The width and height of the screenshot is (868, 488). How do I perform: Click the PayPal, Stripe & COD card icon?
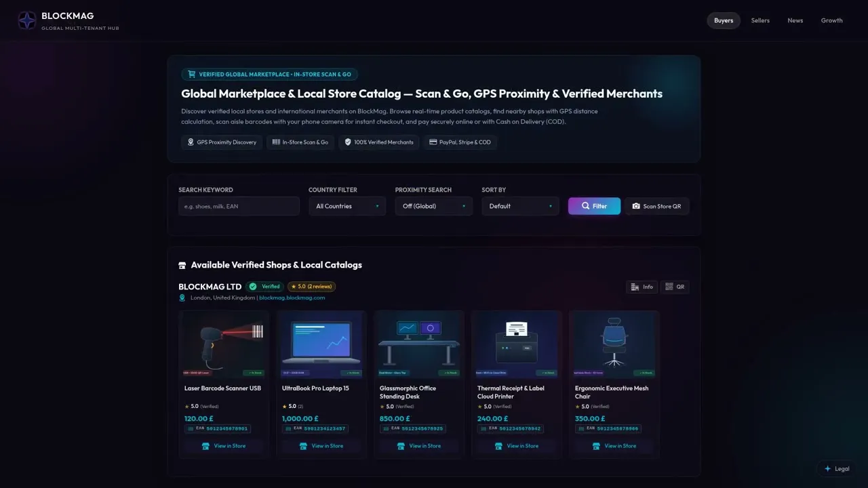(x=433, y=142)
